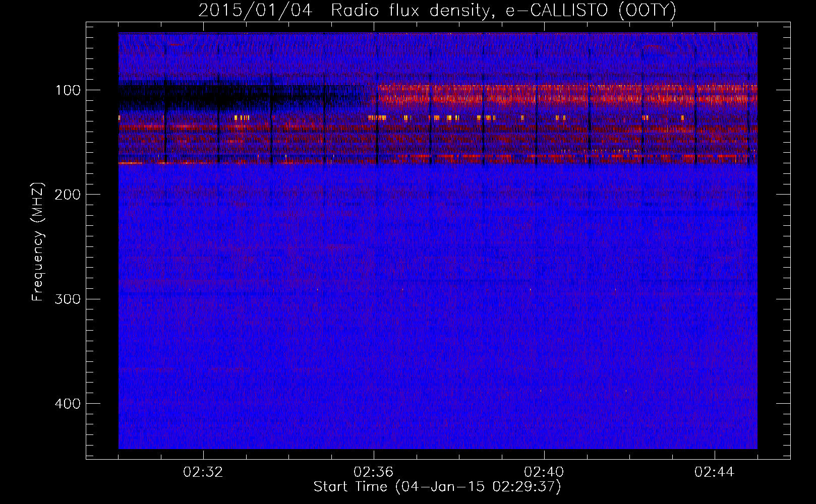
Task: Click the 400 frequency tick label
Action: [68, 404]
